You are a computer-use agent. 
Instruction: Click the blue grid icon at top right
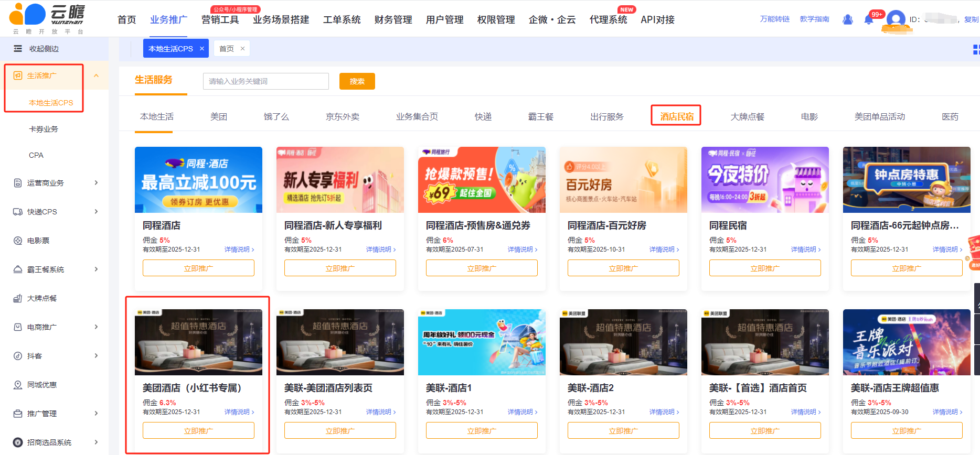976,49
